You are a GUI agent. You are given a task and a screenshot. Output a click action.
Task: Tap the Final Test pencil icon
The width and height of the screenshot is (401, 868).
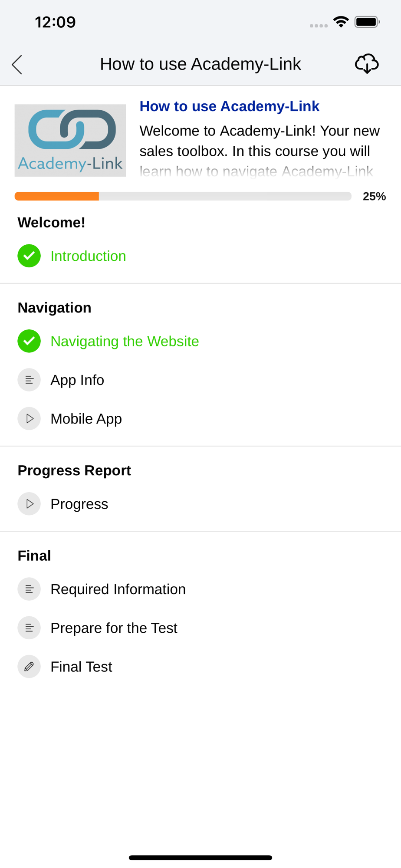pyautogui.click(x=29, y=666)
